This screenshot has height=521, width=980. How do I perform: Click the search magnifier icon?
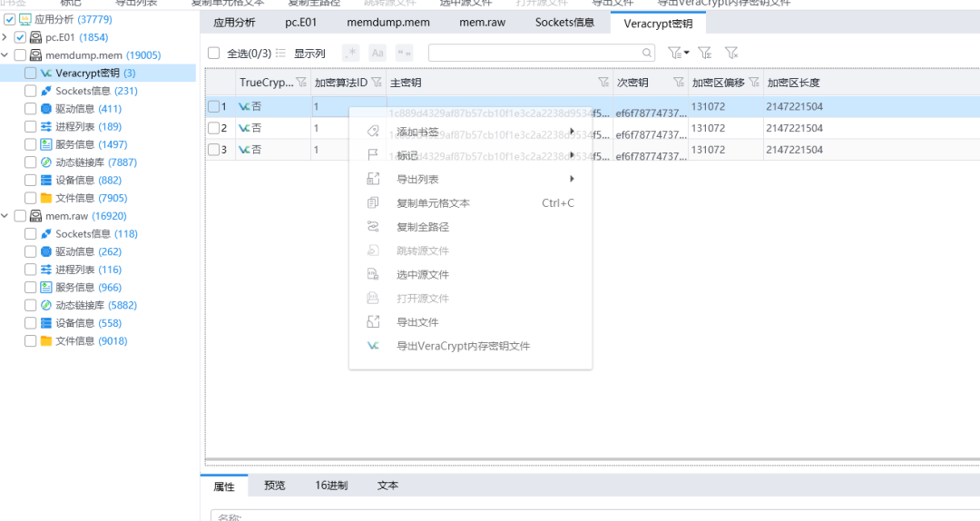click(647, 54)
